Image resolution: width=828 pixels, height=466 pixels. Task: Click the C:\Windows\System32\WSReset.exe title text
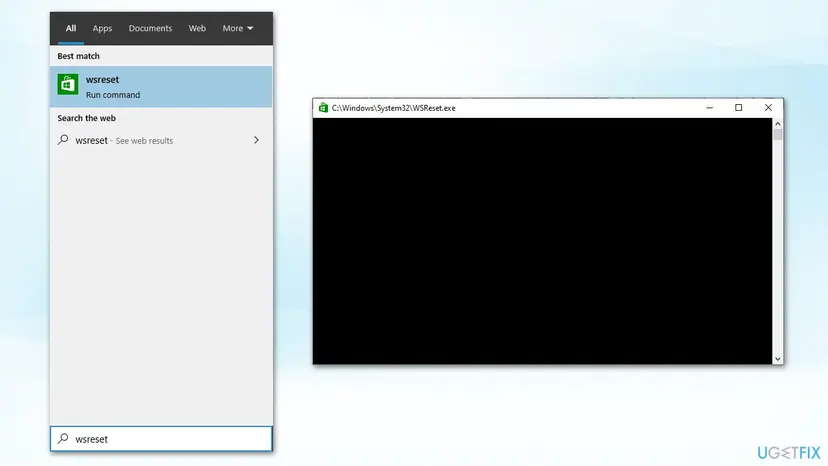393,108
